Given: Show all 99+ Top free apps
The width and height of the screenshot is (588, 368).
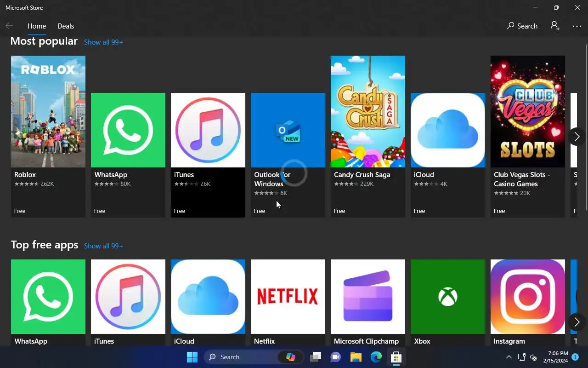Looking at the screenshot, I should tap(103, 246).
